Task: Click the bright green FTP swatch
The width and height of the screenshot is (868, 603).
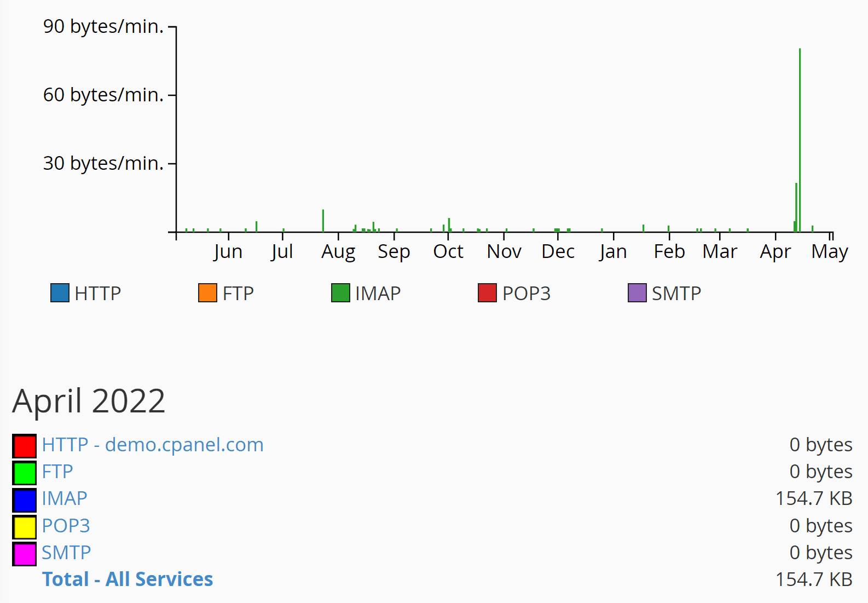Action: point(25,473)
